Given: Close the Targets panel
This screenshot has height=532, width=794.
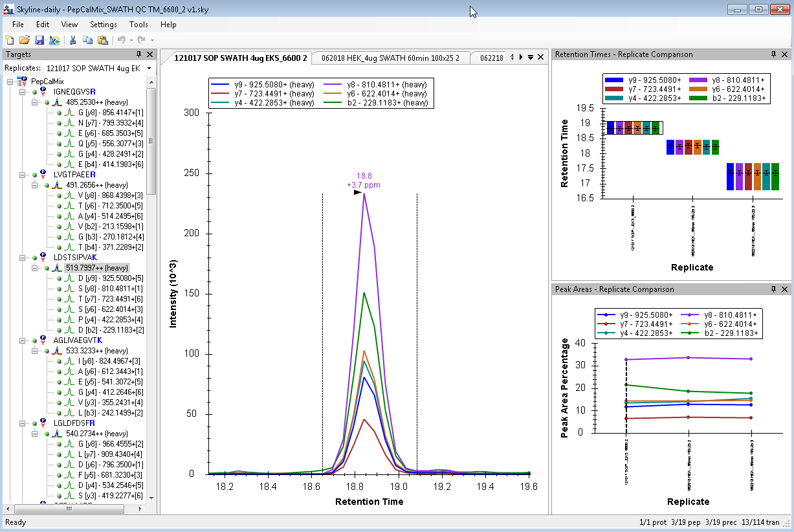Looking at the screenshot, I should [150, 55].
